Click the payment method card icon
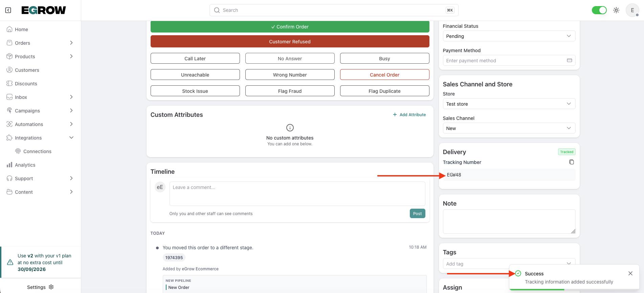This screenshot has height=293, width=644. click(x=570, y=60)
